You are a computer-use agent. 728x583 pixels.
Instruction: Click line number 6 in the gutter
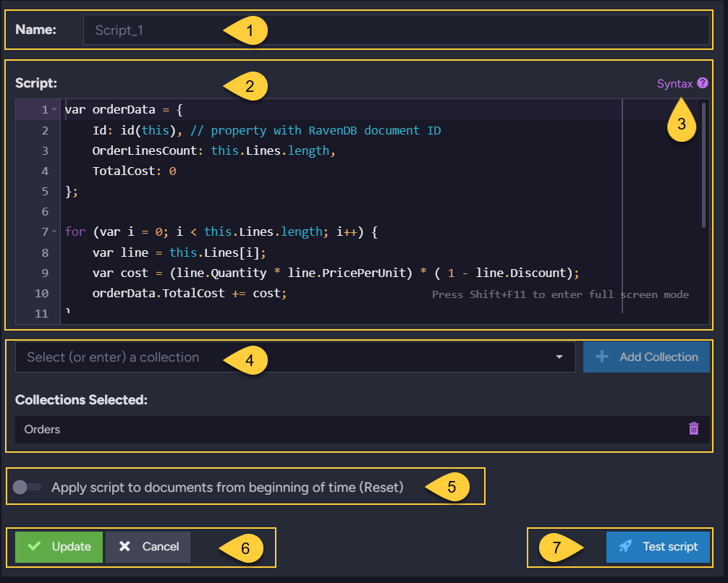coord(45,212)
